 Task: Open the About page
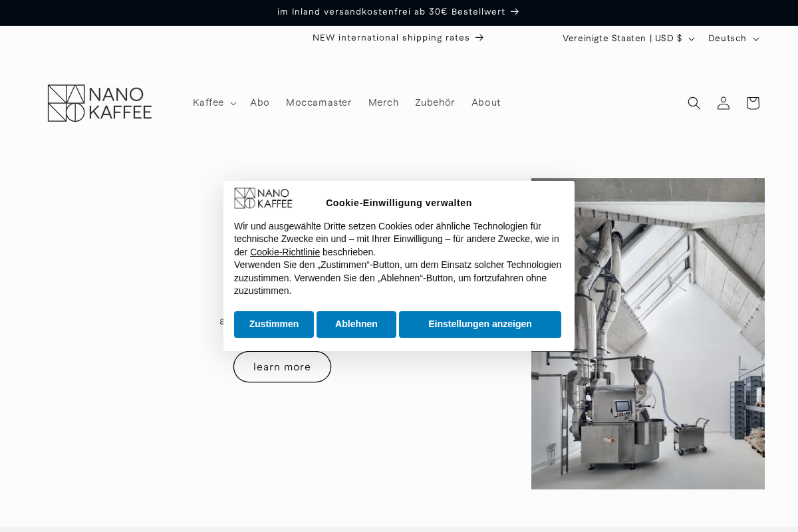tap(486, 102)
